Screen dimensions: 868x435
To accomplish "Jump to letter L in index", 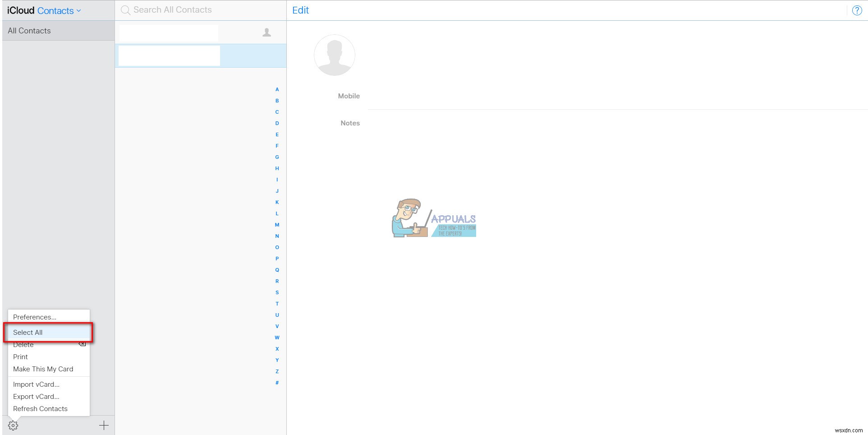I will (277, 213).
